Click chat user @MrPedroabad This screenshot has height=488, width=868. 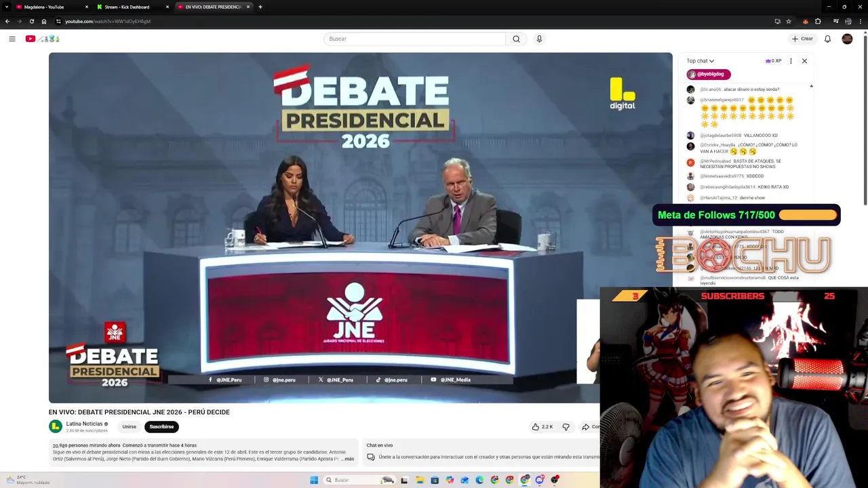pos(715,161)
